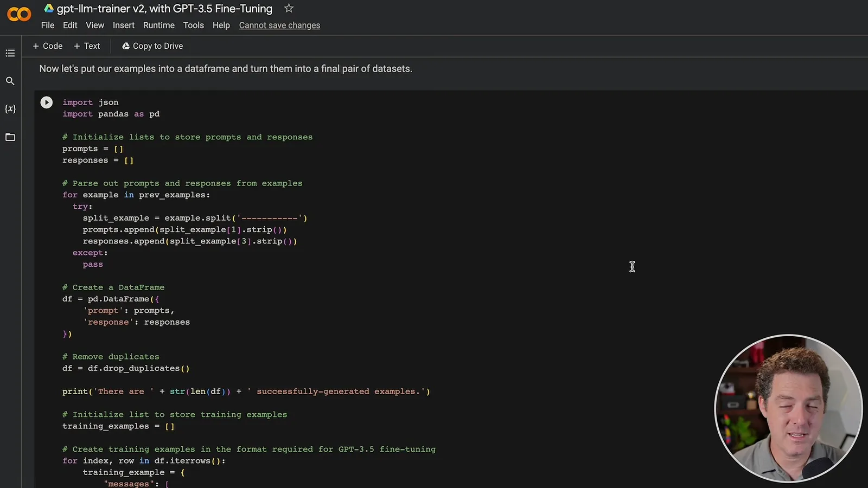Add a new Code cell
The height and width of the screenshot is (488, 868).
tap(48, 46)
